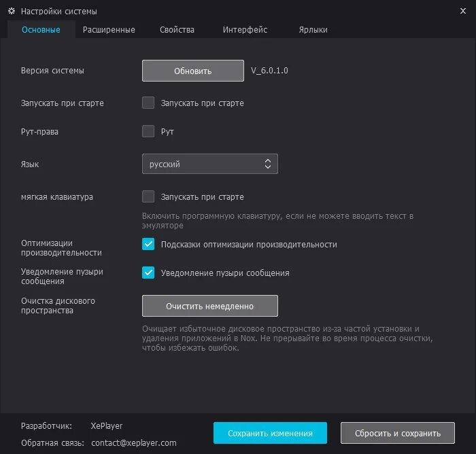The width and height of the screenshot is (476, 454).
Task: Click Очистить немедленно disk cleanup button
Action: click(x=209, y=306)
